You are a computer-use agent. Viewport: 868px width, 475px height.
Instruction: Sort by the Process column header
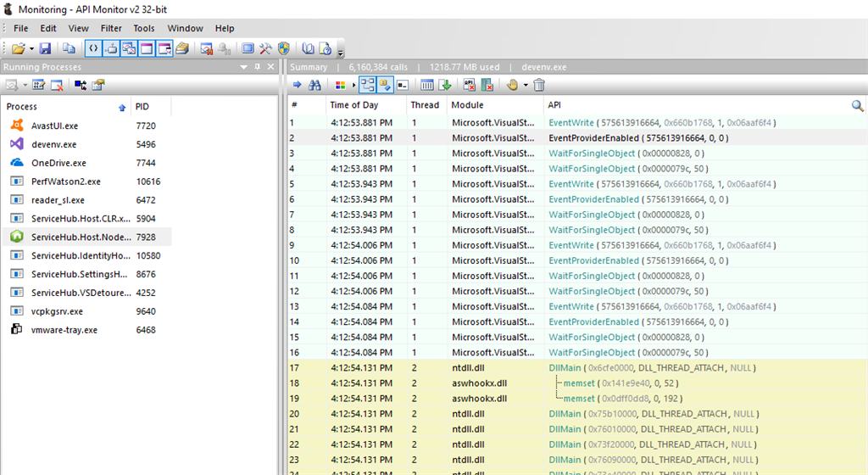[x=66, y=107]
